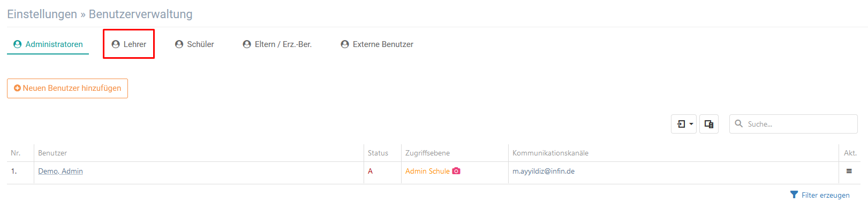This screenshot has width=868, height=218.
Task: Switch to the Schüler tab
Action: pos(194,44)
